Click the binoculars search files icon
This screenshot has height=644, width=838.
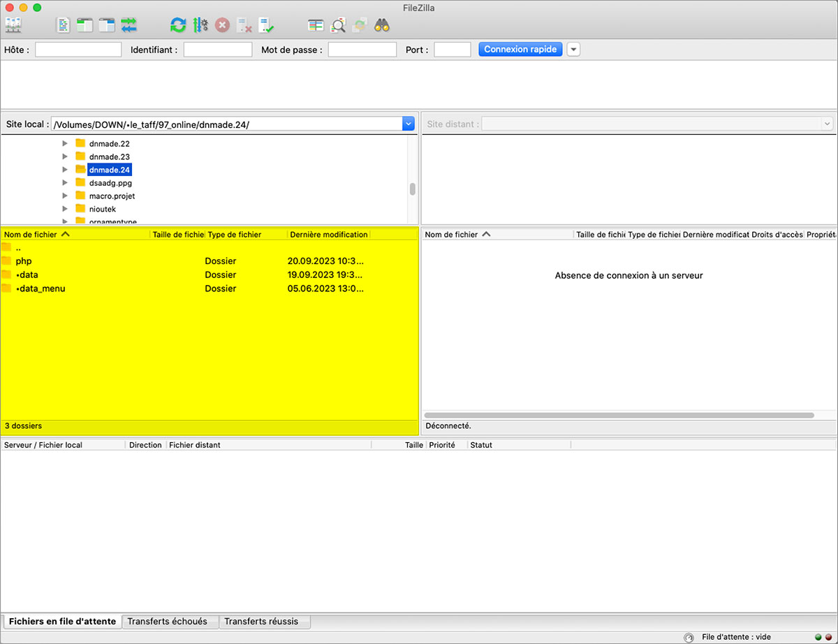click(x=381, y=26)
